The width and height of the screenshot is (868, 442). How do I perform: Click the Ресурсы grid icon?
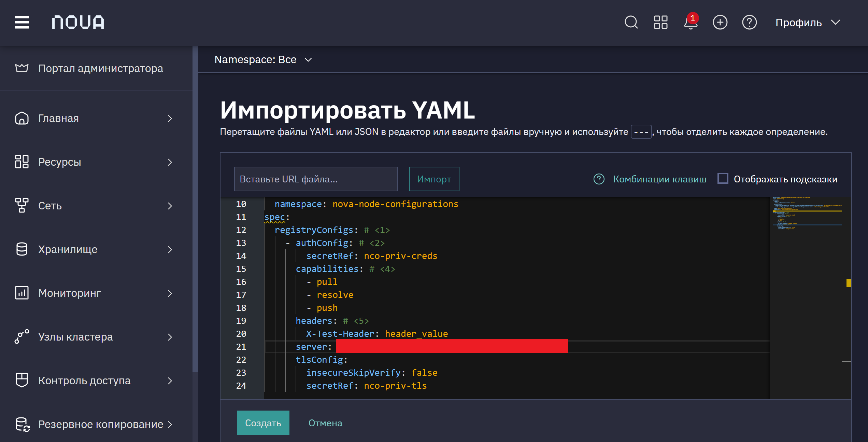[22, 162]
